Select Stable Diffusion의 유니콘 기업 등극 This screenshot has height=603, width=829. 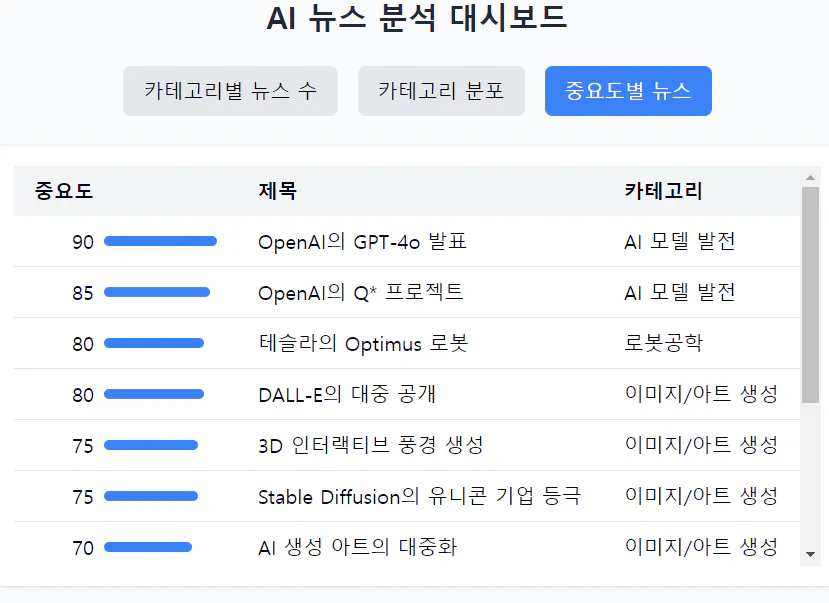[419, 496]
